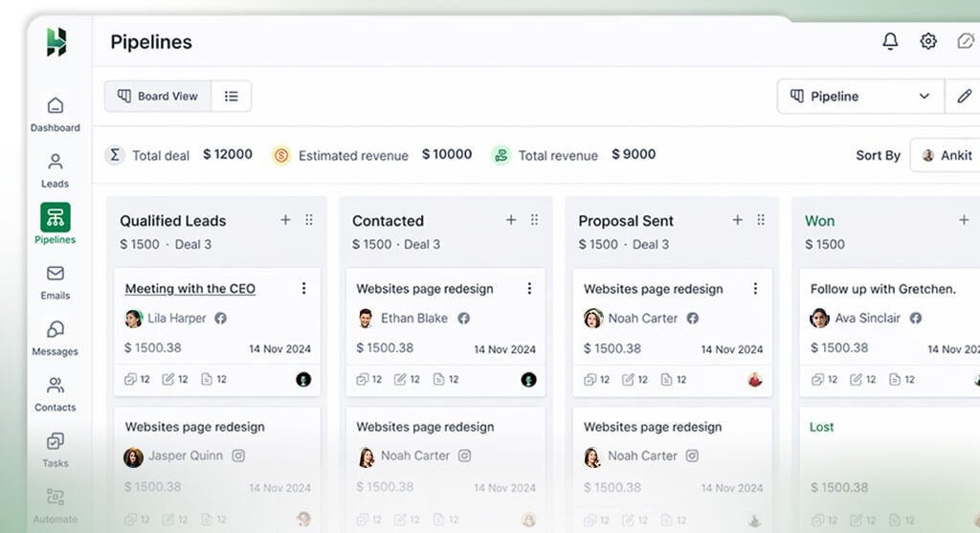The width and height of the screenshot is (980, 533).
Task: Click the Facebook icon next to Ethan Blake
Action: (463, 318)
